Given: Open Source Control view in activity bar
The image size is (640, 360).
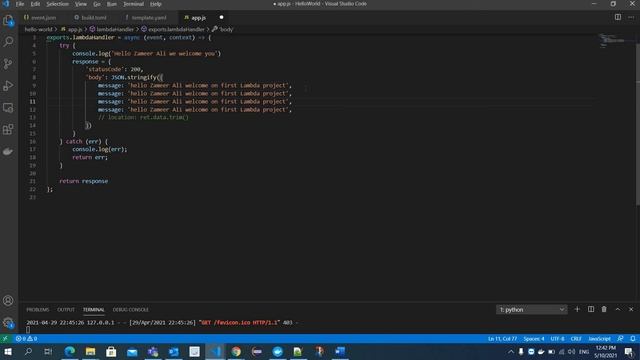Looking at the screenshot, I should [8, 64].
